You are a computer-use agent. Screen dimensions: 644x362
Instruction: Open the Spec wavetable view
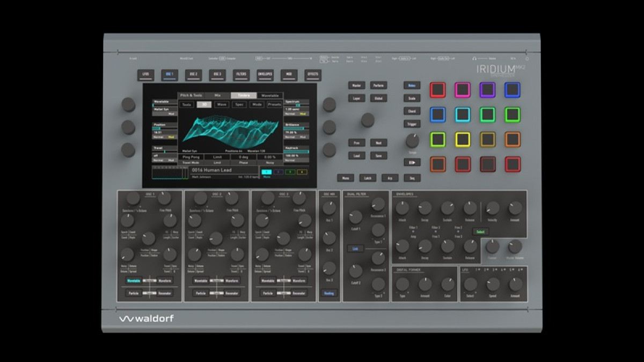pos(239,105)
